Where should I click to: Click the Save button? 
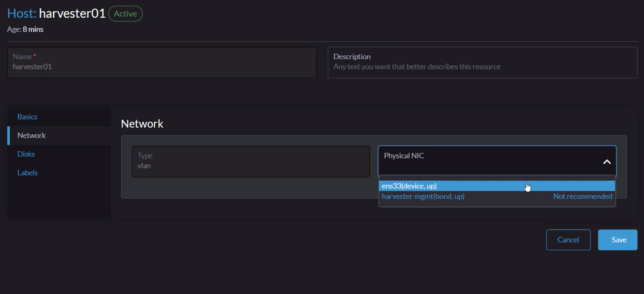click(617, 240)
